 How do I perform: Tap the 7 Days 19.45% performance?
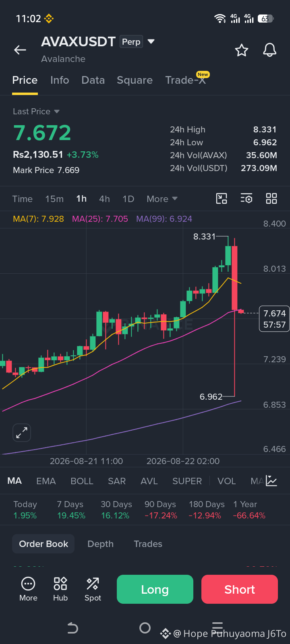tap(71, 510)
